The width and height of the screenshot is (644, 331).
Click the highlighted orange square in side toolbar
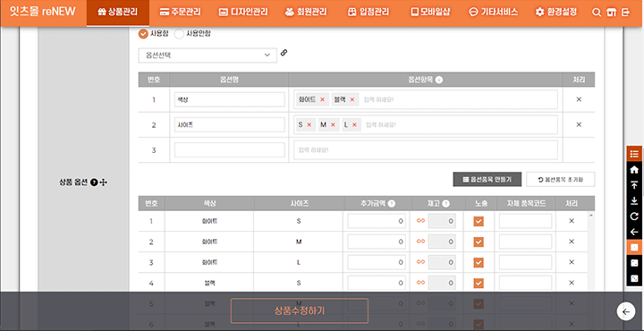[634, 248]
